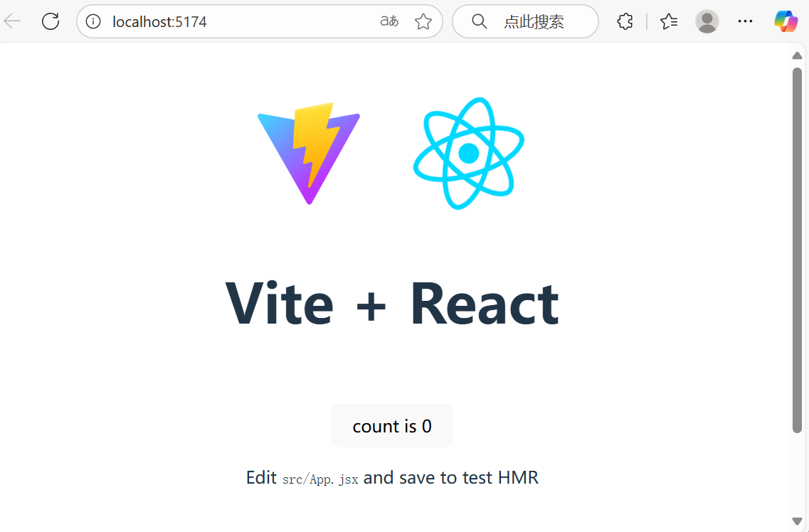Viewport: 809px width, 532px height.
Task: Launch the Copilot icon
Action: tap(786, 21)
